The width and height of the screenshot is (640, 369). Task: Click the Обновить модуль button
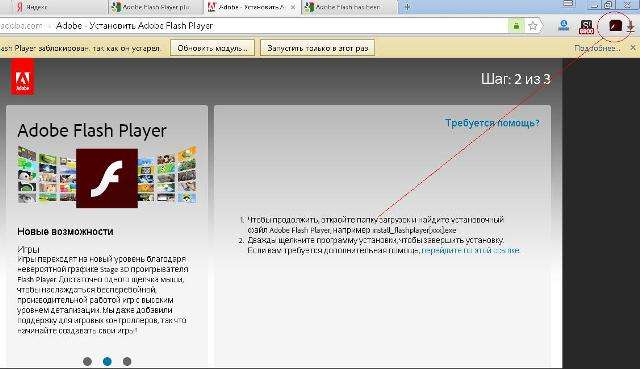(x=212, y=48)
